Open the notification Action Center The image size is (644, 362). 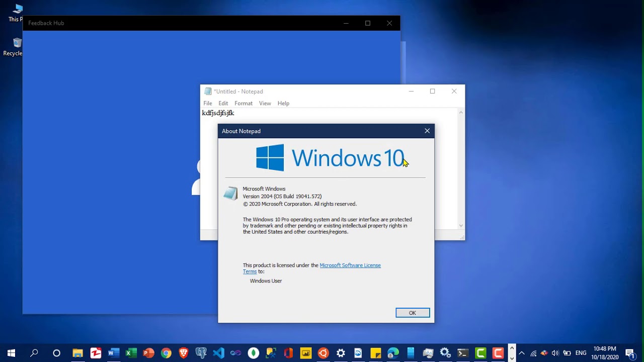(x=629, y=353)
